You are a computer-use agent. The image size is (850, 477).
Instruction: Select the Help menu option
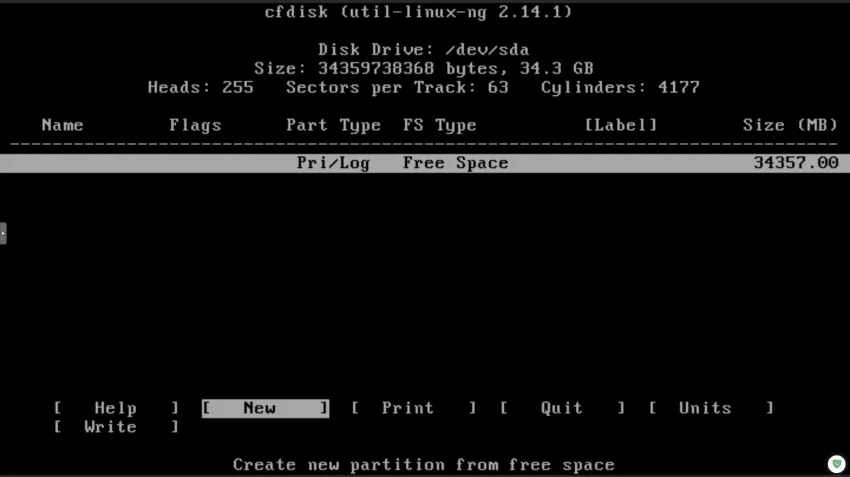116,408
